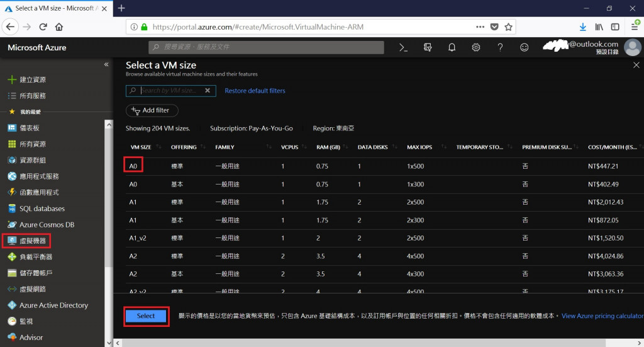Open 監視 monitor in the sidebar
Image resolution: width=644 pixels, height=347 pixels.
[20, 321]
